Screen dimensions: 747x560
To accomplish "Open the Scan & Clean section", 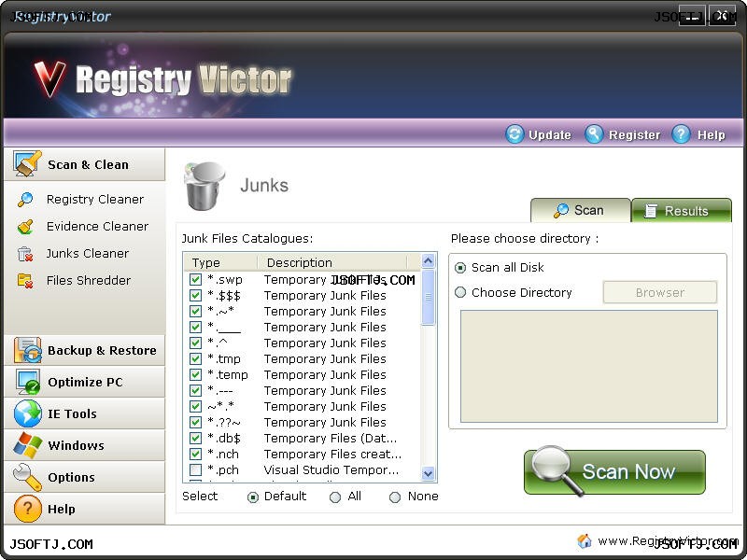I will 84,164.
